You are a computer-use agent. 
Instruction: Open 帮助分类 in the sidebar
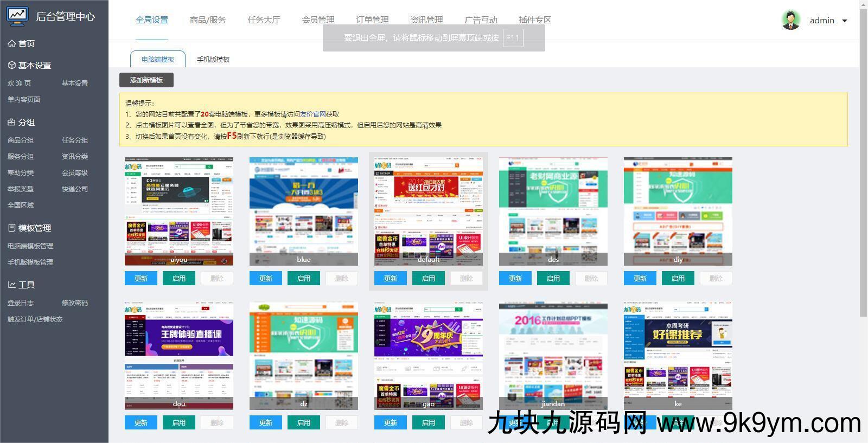pyautogui.click(x=21, y=172)
